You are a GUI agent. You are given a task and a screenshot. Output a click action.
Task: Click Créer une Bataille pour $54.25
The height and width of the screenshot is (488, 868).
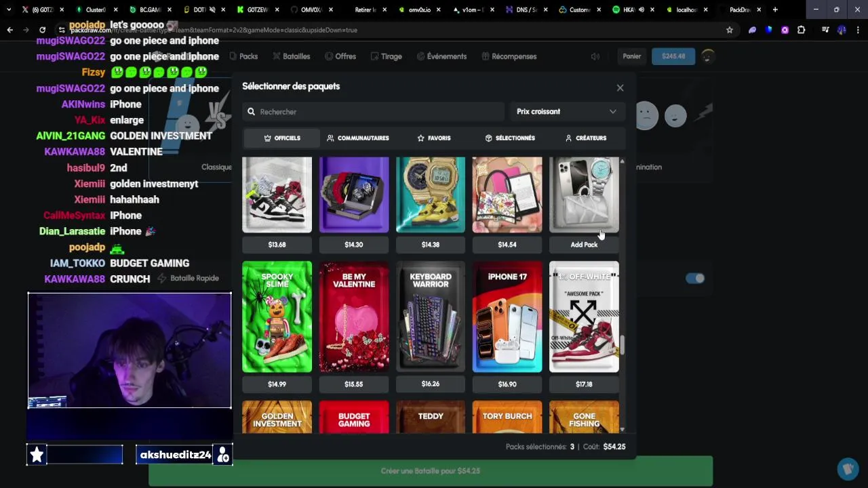431,471
